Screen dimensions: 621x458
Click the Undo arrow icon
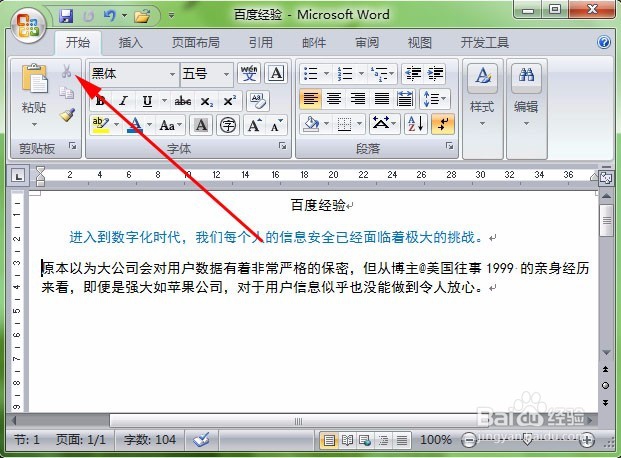click(109, 16)
